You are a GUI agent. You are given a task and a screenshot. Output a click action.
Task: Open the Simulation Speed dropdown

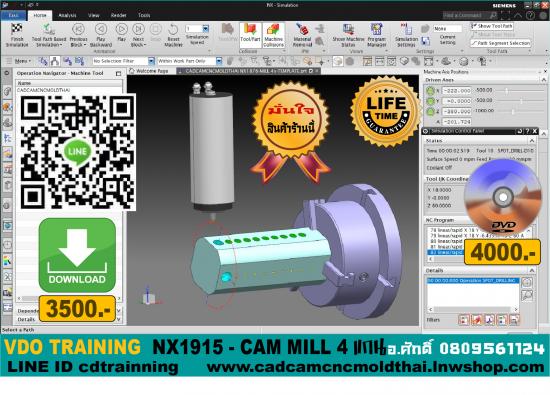(x=206, y=28)
